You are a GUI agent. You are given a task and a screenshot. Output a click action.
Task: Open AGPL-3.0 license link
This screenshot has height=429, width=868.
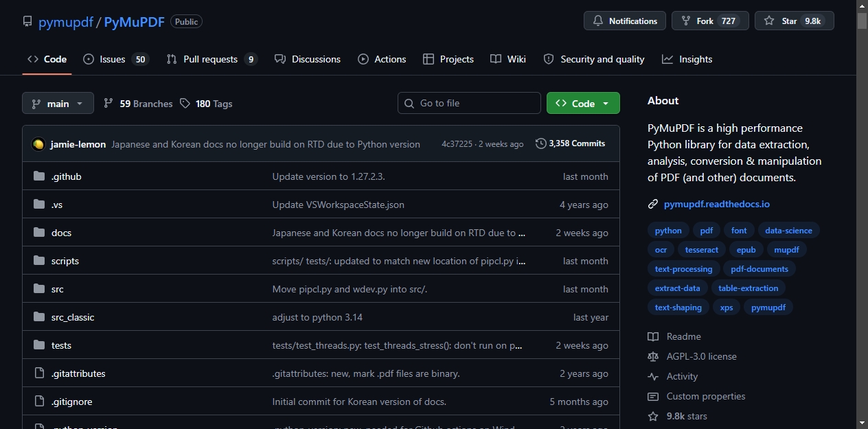point(692,356)
